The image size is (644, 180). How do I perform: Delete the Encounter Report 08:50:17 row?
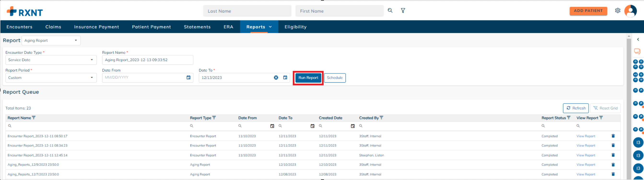(613, 136)
